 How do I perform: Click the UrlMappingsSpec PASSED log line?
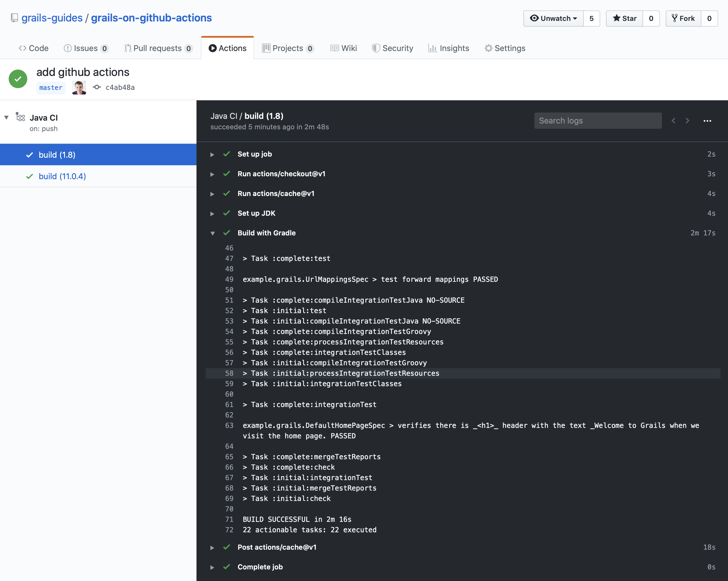(x=370, y=279)
